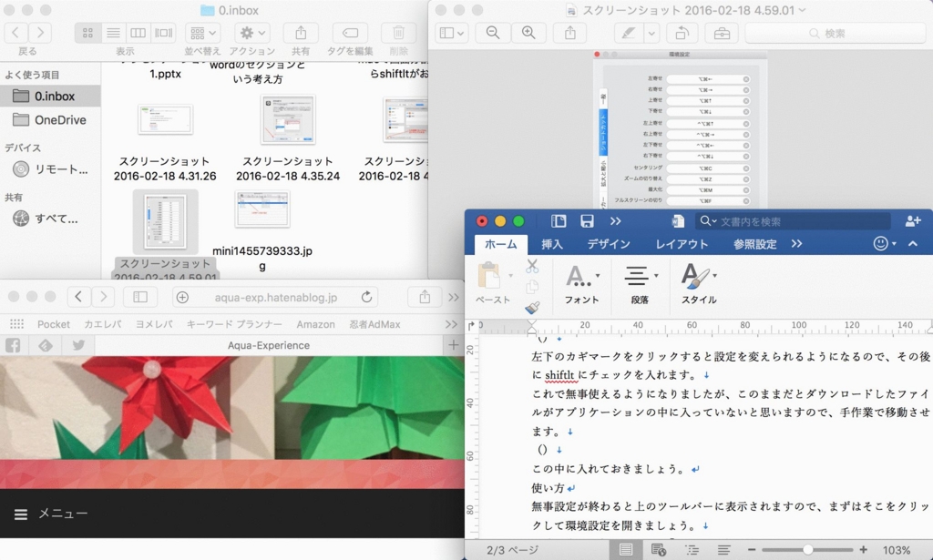933x560 pixels.
Task: Rotate the image in Preview
Action: pyautogui.click(x=682, y=33)
